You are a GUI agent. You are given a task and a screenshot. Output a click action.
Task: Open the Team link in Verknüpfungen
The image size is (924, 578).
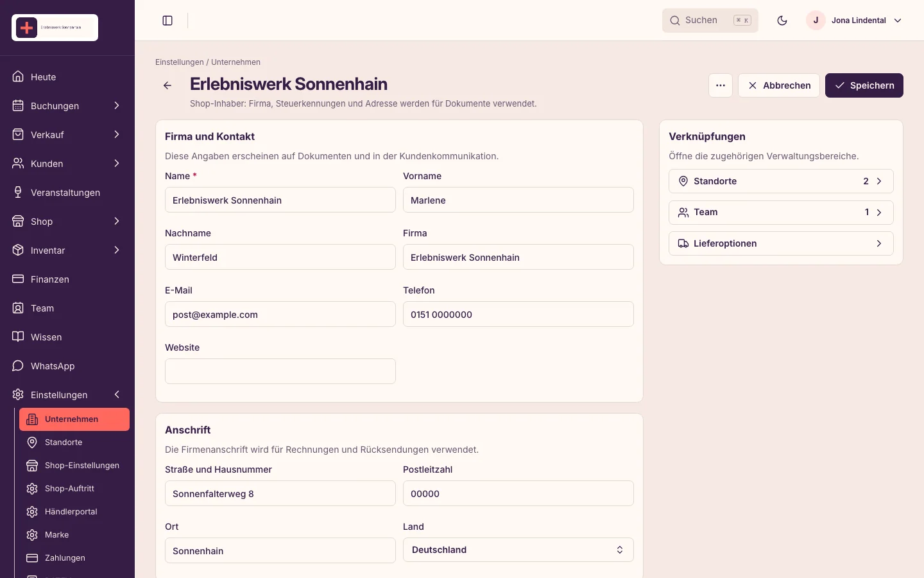781,213
